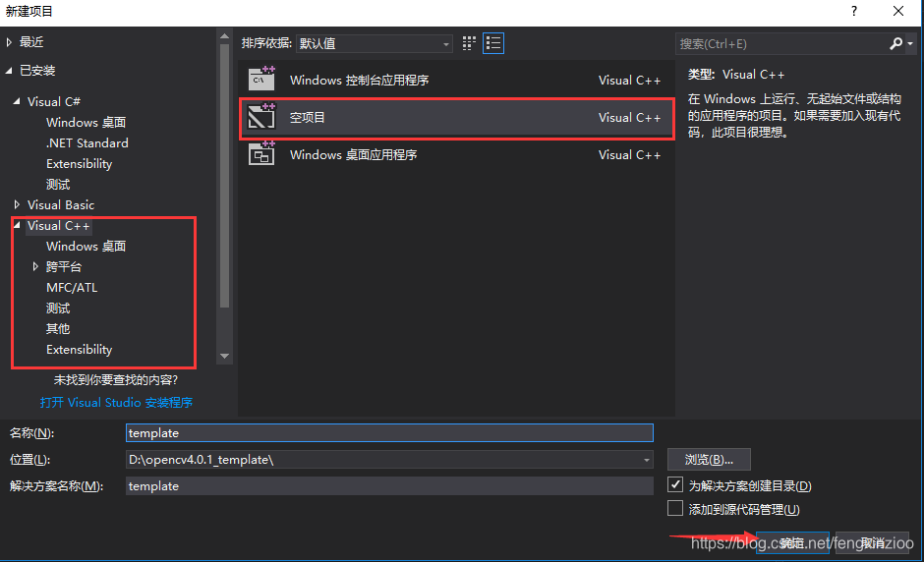
Task: Click the solution name input field
Action: coord(389,486)
